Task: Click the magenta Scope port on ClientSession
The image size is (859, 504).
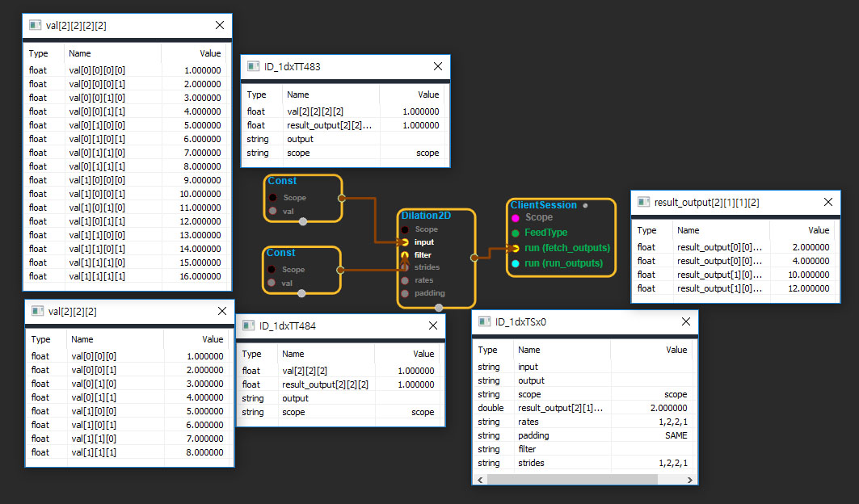Action: (x=516, y=217)
